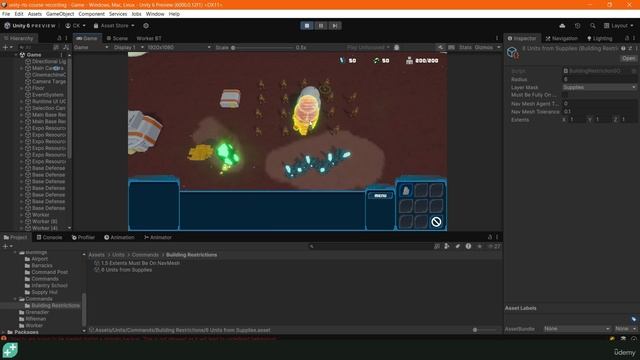The image size is (640, 360).
Task: Click the Inspector preset slider icon
Action: click(630, 48)
